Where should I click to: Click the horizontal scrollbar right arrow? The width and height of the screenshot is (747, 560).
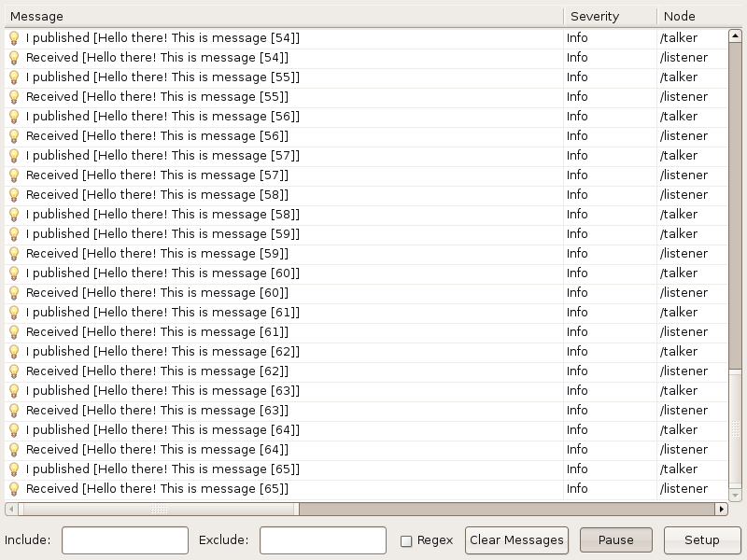click(x=721, y=510)
